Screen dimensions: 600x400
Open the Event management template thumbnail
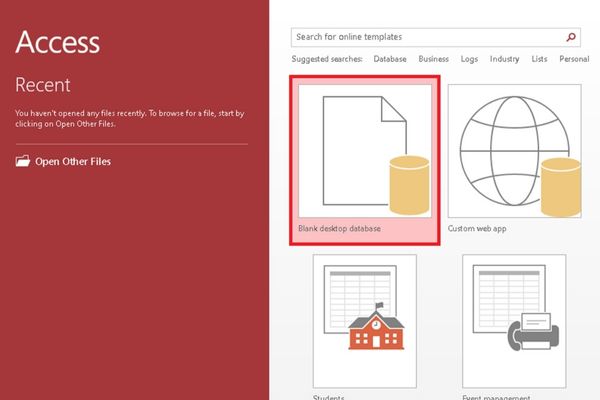[514, 321]
